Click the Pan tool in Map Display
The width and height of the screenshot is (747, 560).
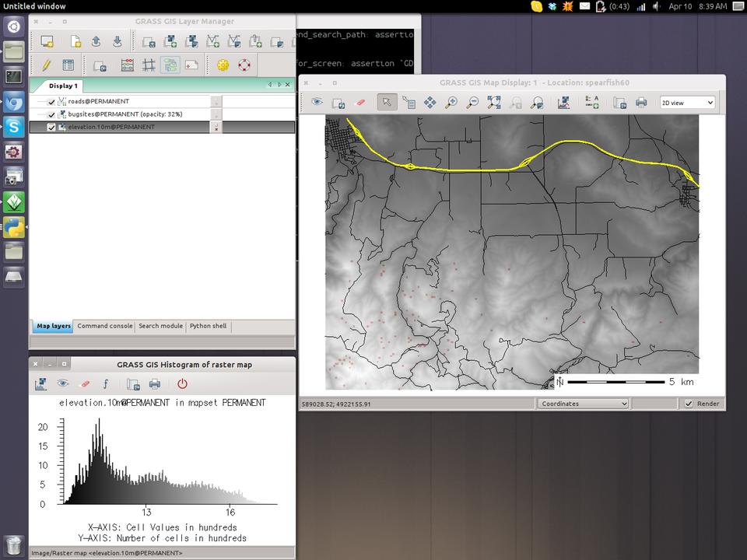(x=430, y=103)
